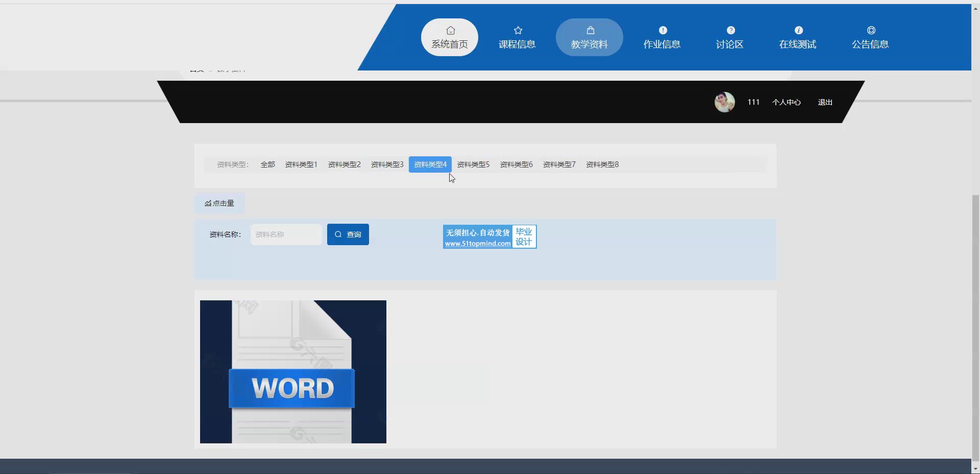Select filter 资料类型7
The image size is (980, 474).
559,164
